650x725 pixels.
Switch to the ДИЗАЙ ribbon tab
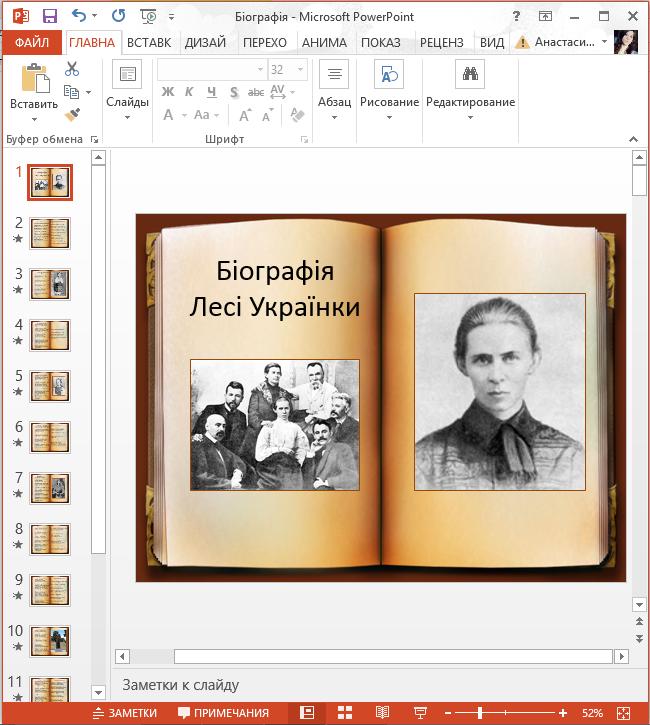[206, 42]
